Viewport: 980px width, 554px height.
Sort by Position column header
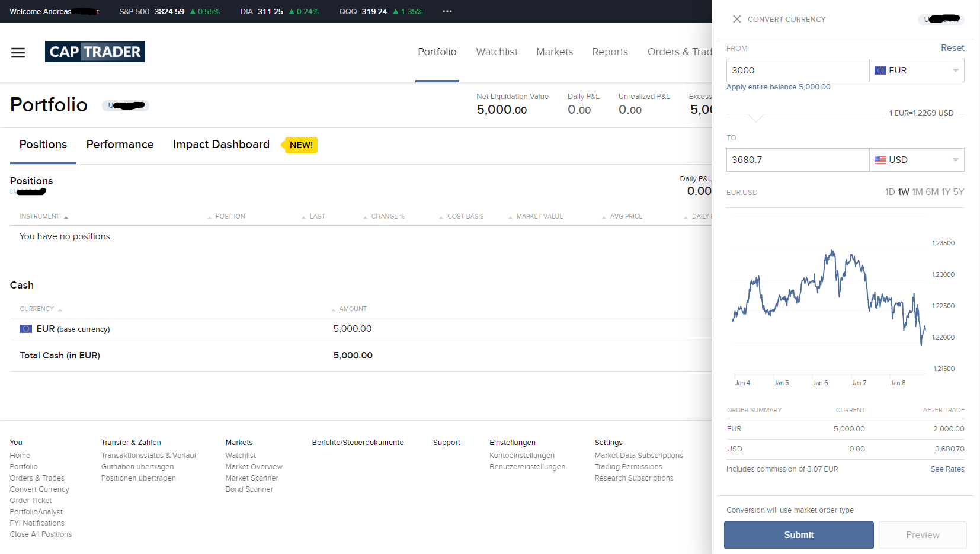coord(230,217)
